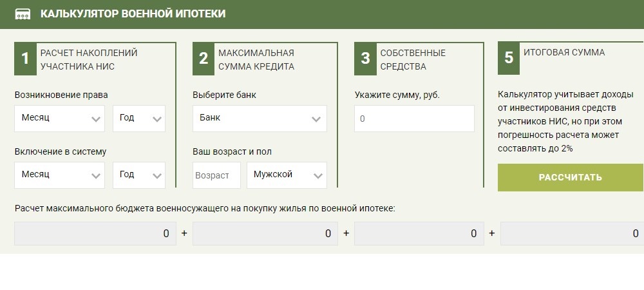Click the label Ваш возраст и пол
This screenshot has width=644, height=290.
232,151
